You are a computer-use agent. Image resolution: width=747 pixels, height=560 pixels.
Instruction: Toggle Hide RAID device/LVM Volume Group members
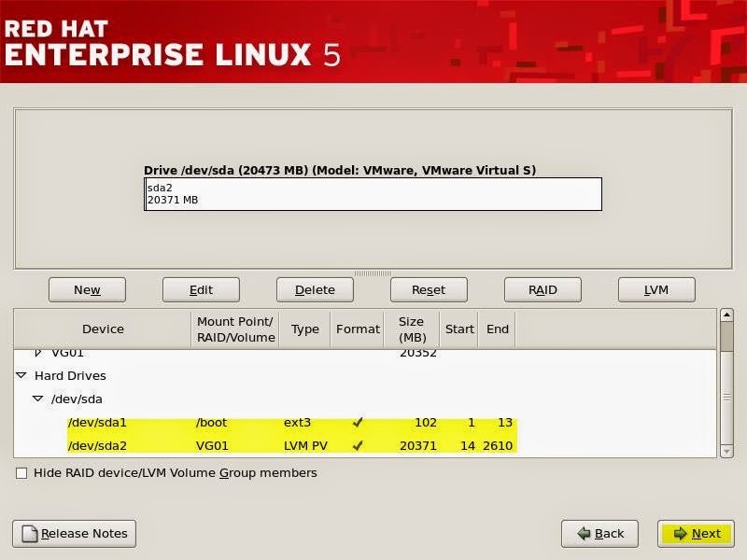coord(21,473)
